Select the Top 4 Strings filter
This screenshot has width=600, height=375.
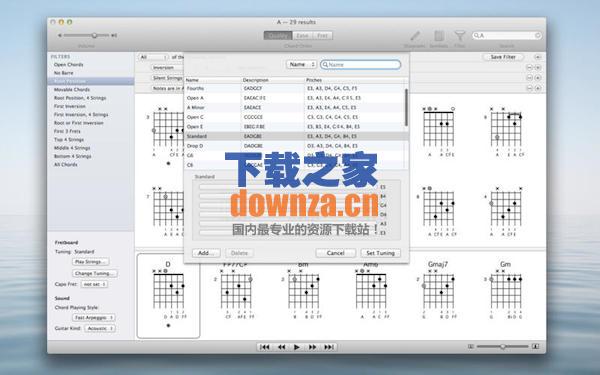(69, 140)
